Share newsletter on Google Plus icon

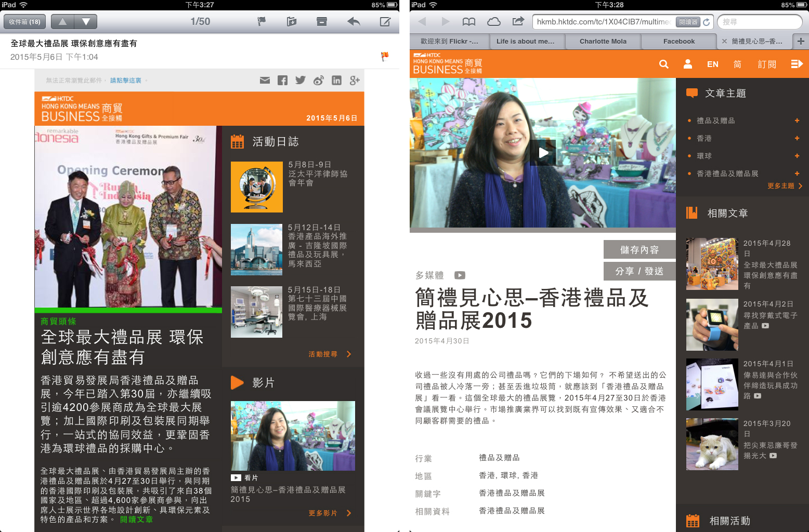355,80
